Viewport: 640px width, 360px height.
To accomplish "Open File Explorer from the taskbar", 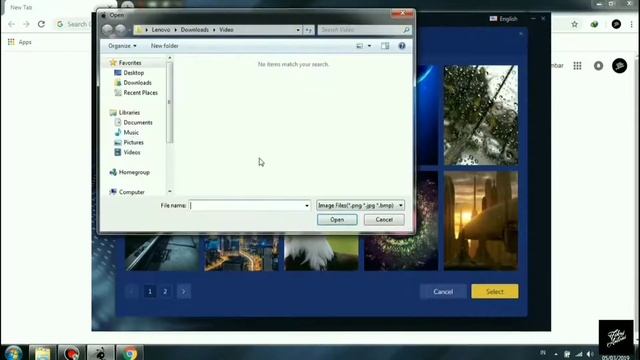I will click(x=42, y=353).
